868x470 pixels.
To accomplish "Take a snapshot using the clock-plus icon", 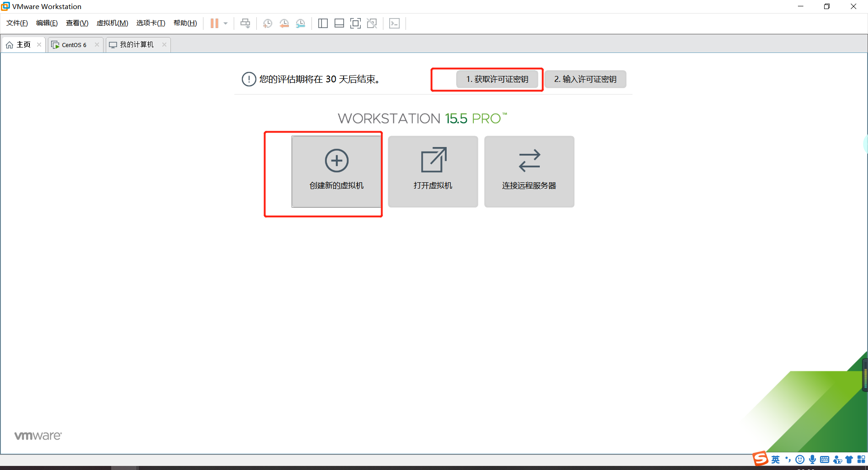I will pyautogui.click(x=268, y=24).
